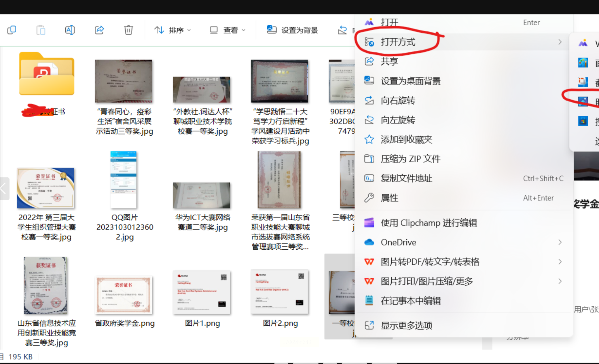Select 向左旋转 from the context menu
The height and width of the screenshot is (364, 599).
[x=398, y=120]
